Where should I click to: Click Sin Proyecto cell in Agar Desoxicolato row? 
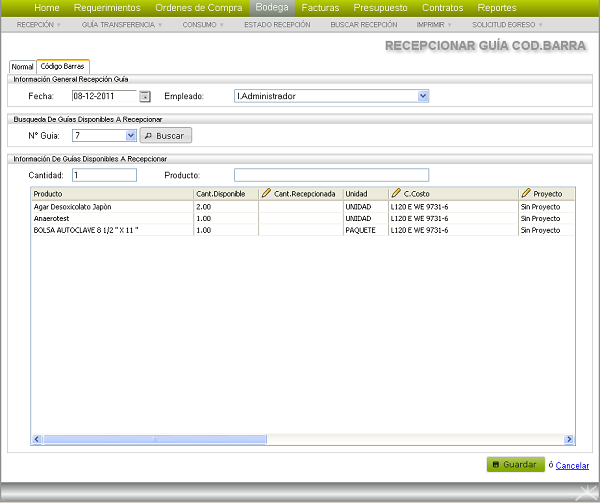[546, 207]
